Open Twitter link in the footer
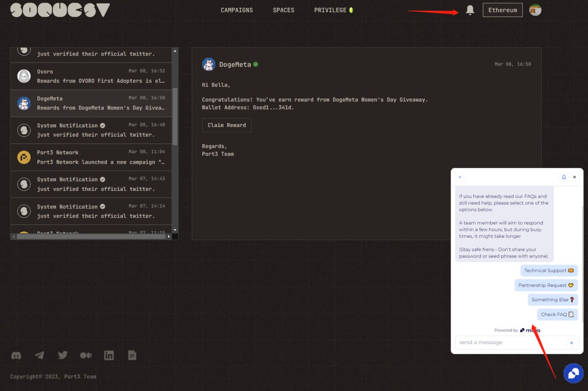 (x=63, y=355)
